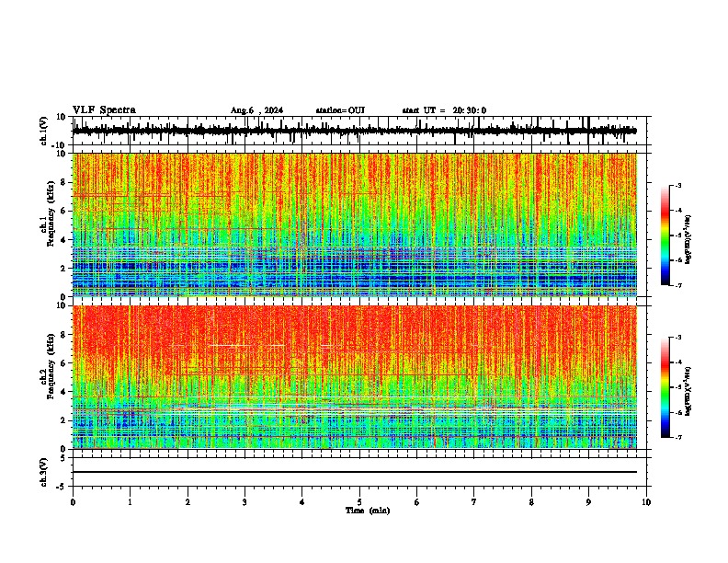This screenshot has height=563, width=728.
Task: Click time axis tick label "2"
Action: [x=188, y=502]
